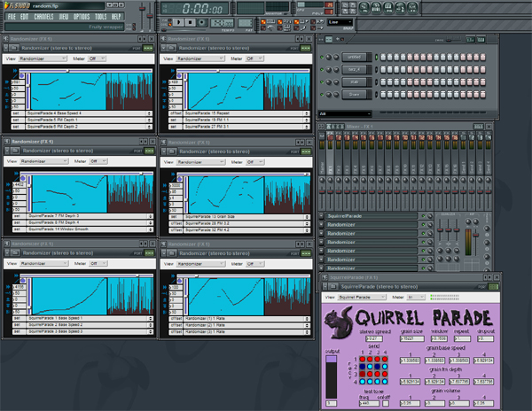Click stereo spread value field in SquirrelParade
Image resolution: width=532 pixels, height=411 pixels.
374,339
